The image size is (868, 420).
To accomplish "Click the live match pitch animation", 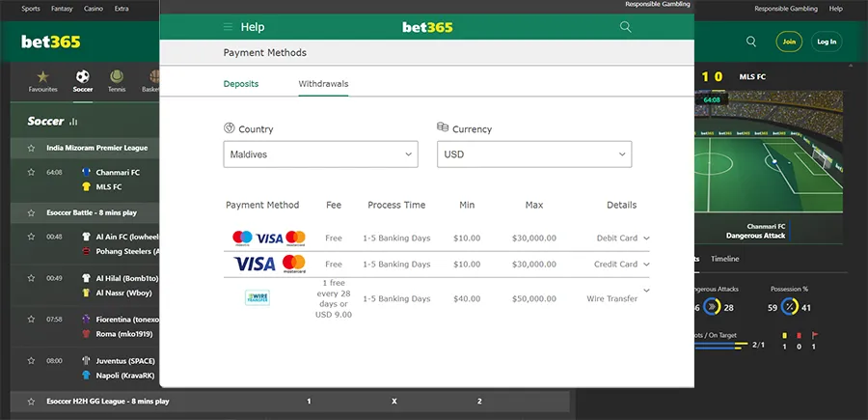I will coord(769,152).
